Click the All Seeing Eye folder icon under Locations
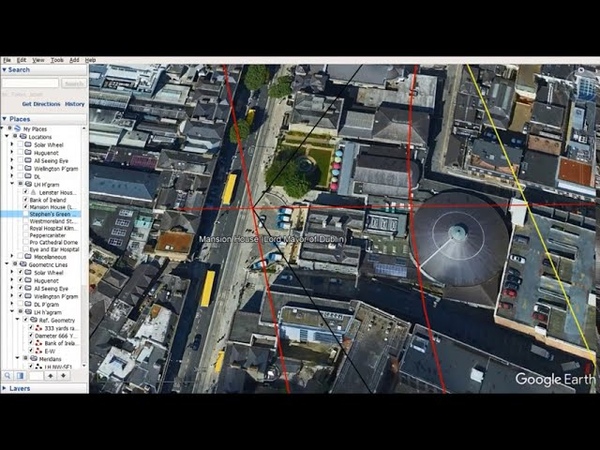Viewport: 600px width, 450px height. pos(28,160)
